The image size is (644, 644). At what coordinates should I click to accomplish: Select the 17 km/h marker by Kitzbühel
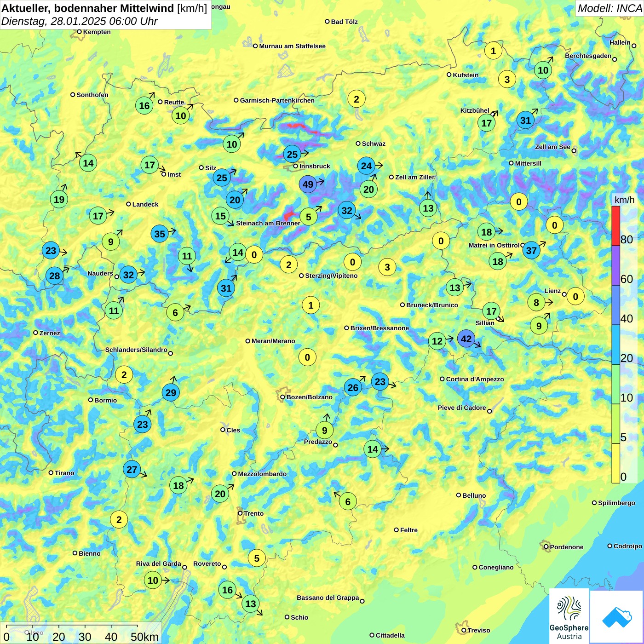tap(486, 123)
